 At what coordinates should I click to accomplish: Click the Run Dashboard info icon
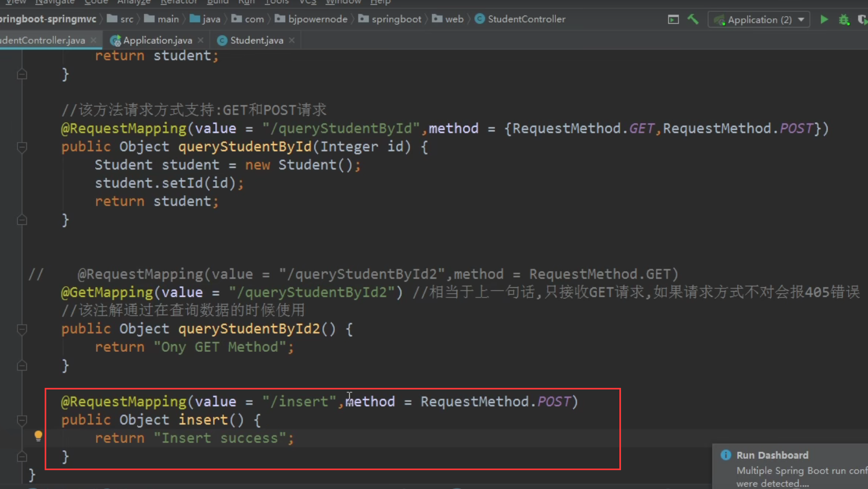click(725, 455)
